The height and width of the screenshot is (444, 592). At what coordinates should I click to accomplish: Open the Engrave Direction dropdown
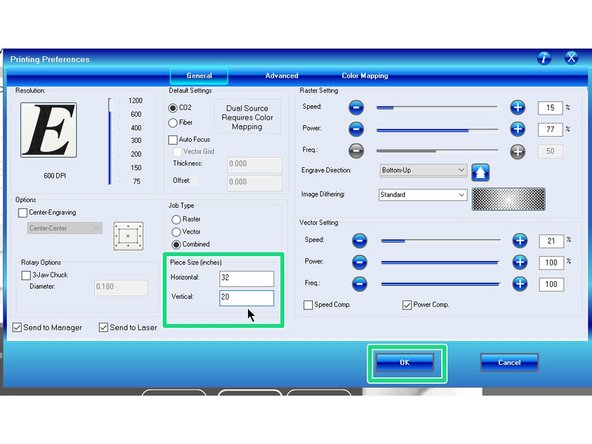pyautogui.click(x=423, y=171)
